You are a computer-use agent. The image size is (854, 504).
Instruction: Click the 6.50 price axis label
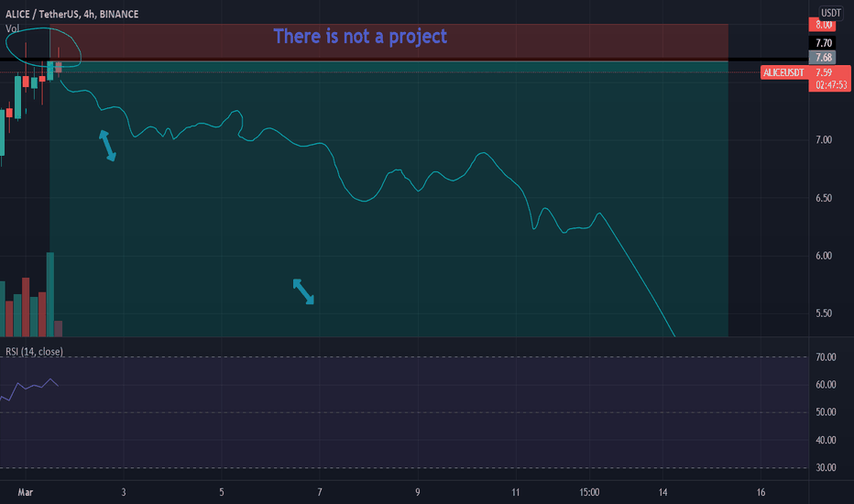[x=824, y=198]
